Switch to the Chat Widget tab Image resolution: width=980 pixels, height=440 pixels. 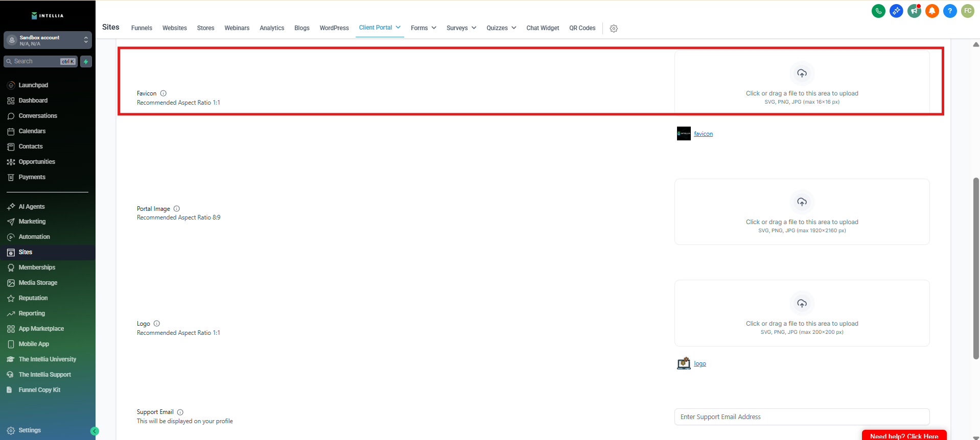click(543, 28)
